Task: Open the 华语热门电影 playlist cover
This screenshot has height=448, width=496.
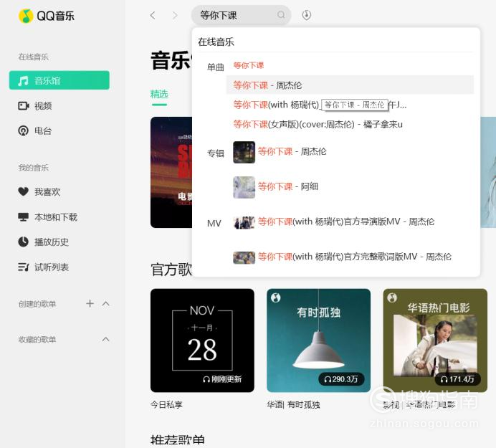Action: click(435, 340)
